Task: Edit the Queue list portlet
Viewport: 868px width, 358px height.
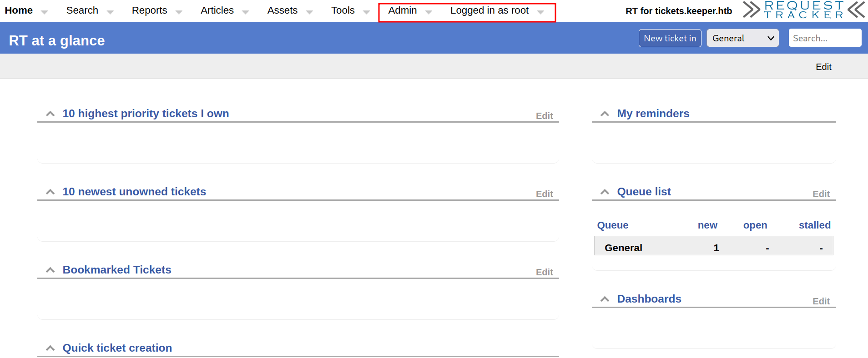Action: tap(821, 194)
